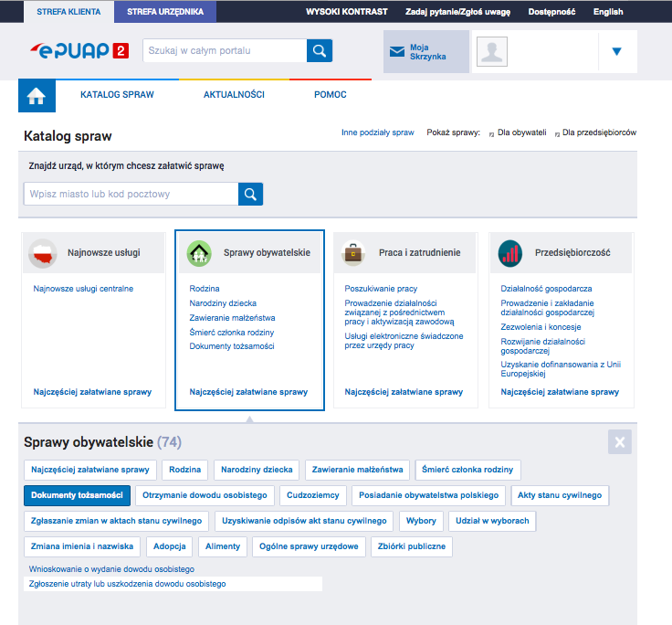Select Otrzymanie dowodu osobistego tag

click(205, 495)
